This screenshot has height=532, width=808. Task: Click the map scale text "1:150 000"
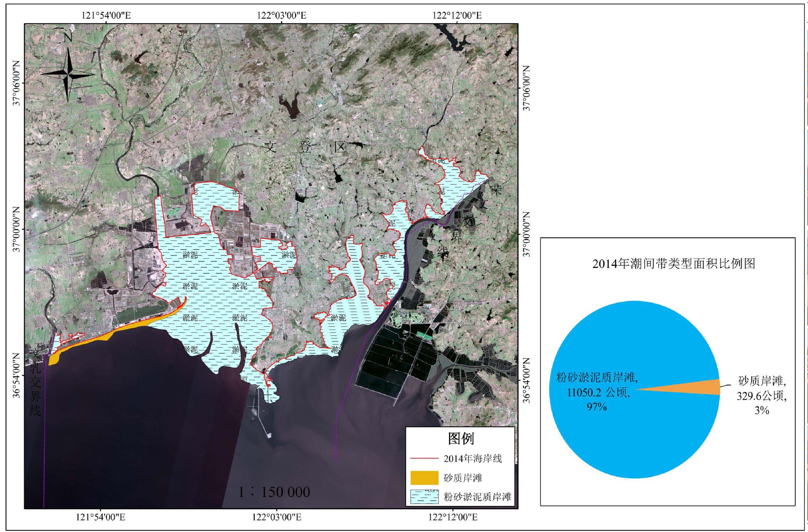pos(274,492)
